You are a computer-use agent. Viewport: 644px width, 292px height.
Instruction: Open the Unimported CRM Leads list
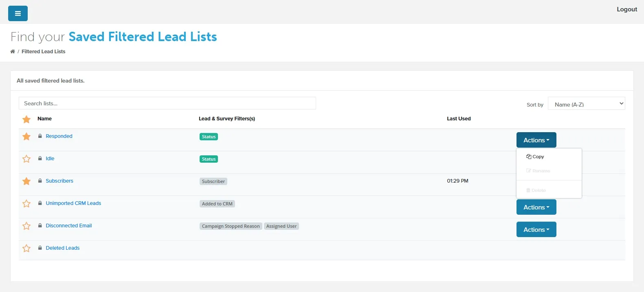[x=73, y=203]
